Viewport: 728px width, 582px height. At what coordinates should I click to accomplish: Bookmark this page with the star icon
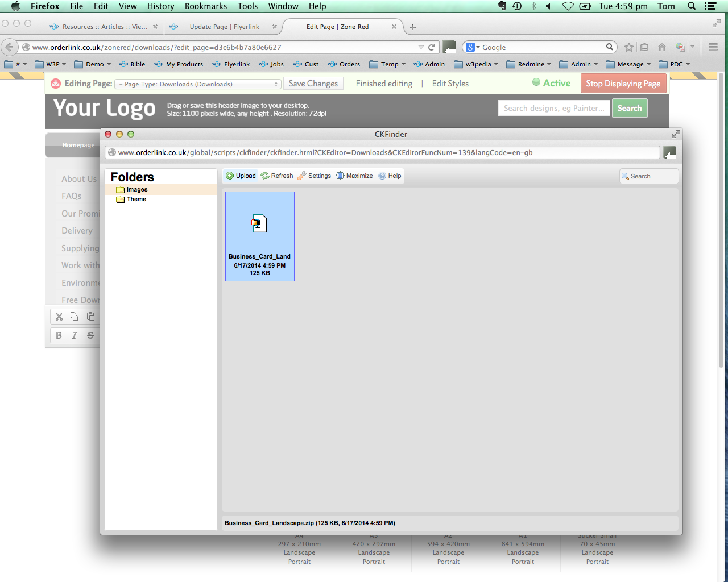point(629,47)
